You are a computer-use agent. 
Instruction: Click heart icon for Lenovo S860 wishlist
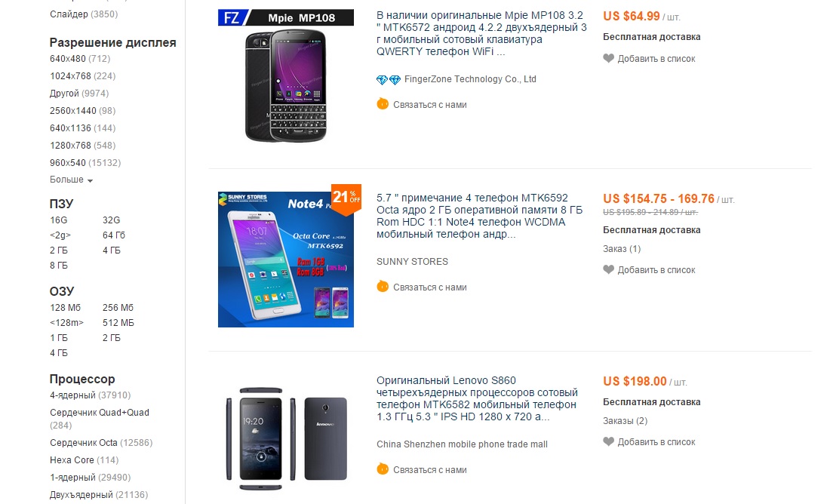tap(608, 441)
